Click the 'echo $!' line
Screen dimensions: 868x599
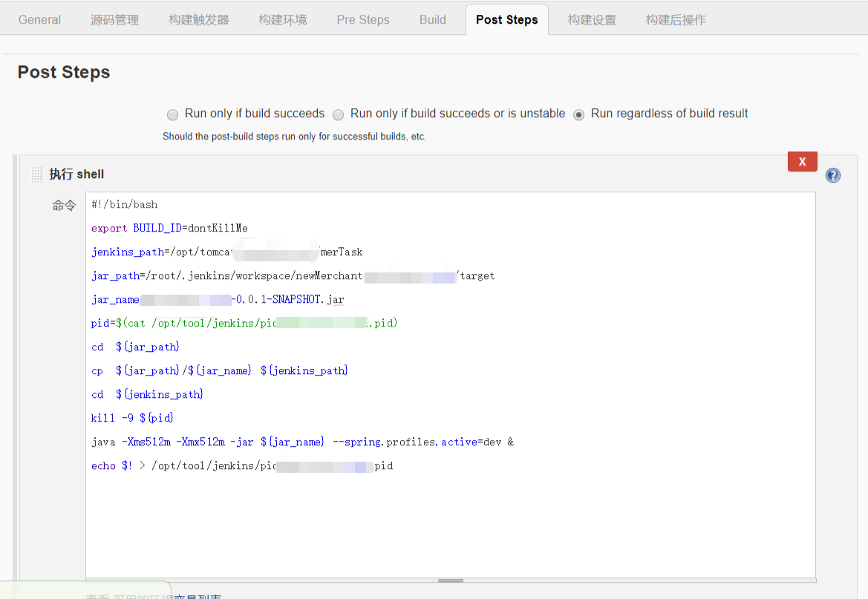pos(242,465)
